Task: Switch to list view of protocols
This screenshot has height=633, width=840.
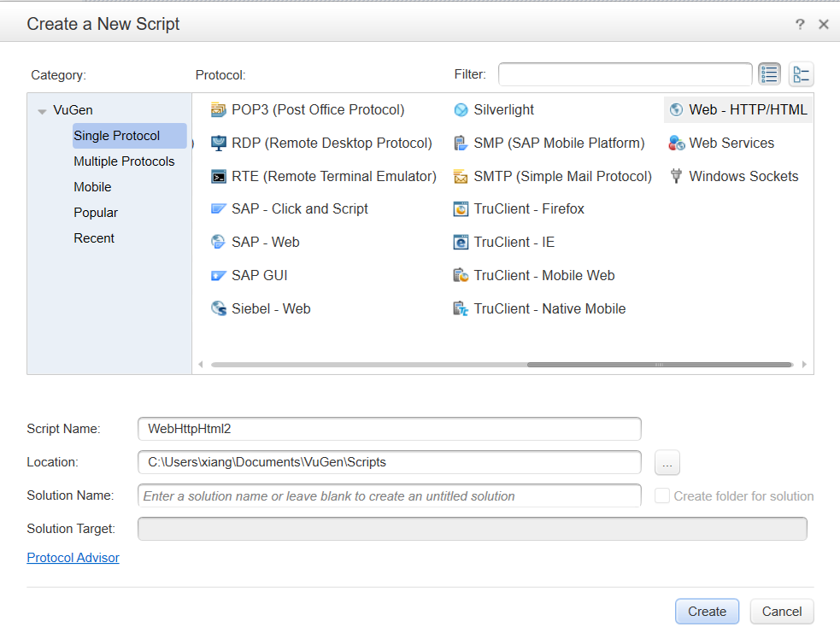Action: pos(769,74)
